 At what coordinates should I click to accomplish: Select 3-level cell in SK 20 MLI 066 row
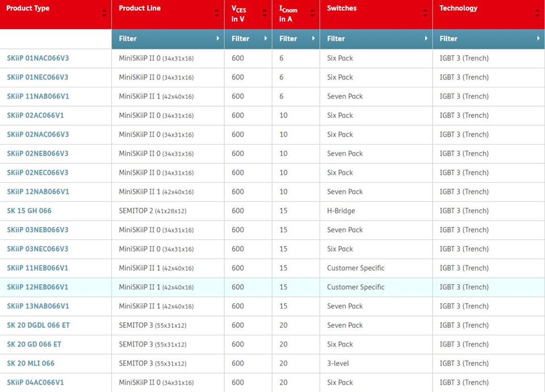[338, 364]
